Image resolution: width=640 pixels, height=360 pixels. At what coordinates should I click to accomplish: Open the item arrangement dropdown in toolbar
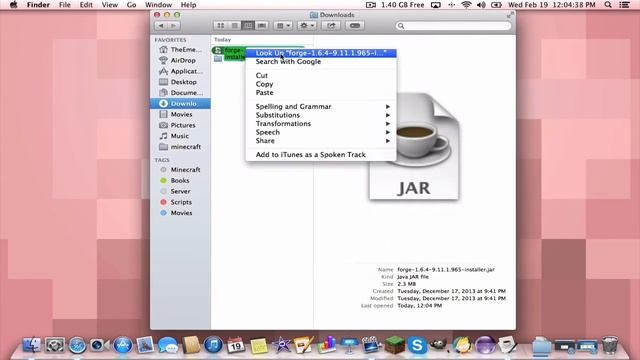(x=283, y=26)
